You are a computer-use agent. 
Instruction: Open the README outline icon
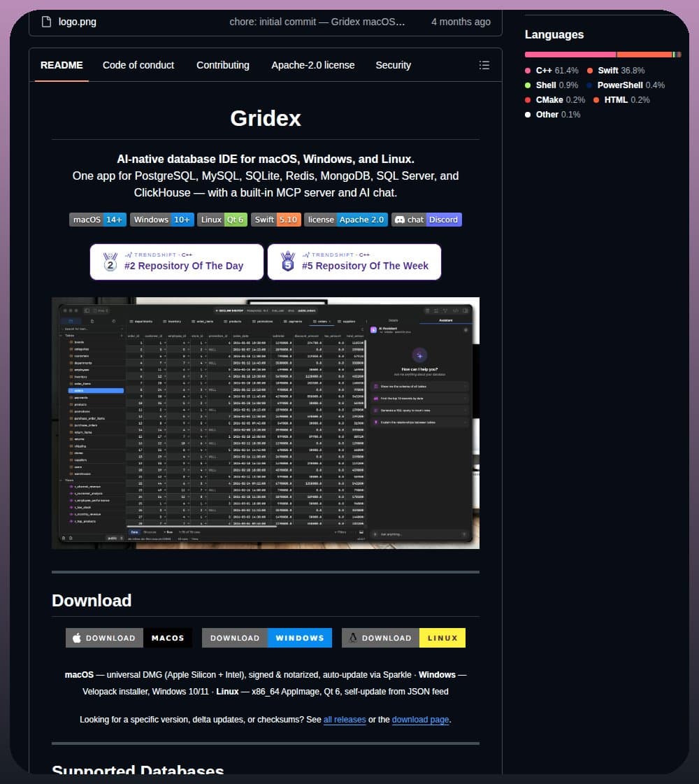coord(484,65)
